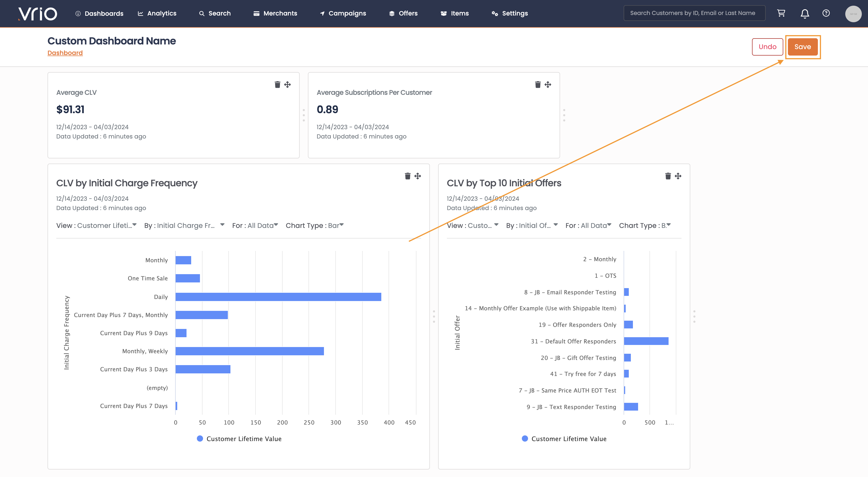The image size is (868, 477).
Task: Click resize dots beside Initial Charge Frequency chart
Action: [x=434, y=317]
